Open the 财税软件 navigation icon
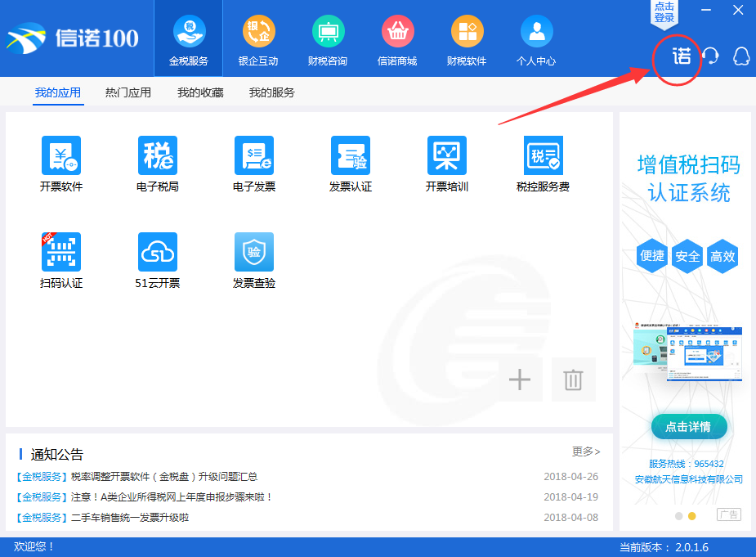756x557 pixels. tap(467, 32)
